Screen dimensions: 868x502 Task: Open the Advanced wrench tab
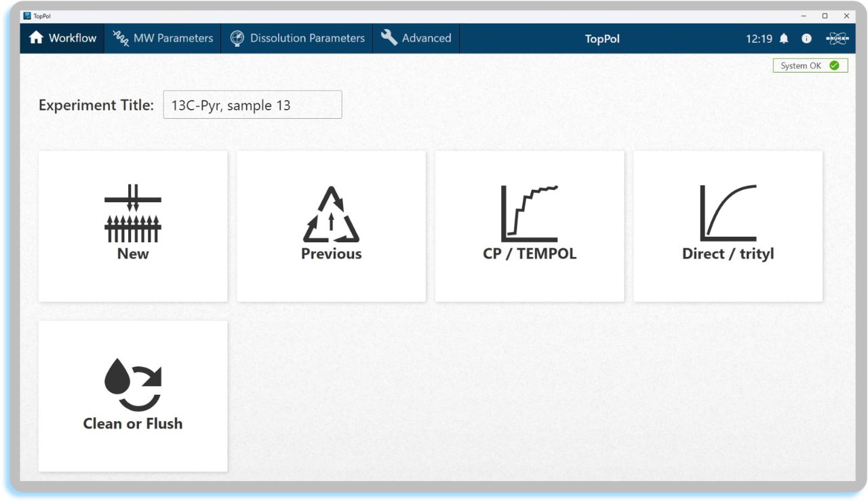pyautogui.click(x=416, y=39)
